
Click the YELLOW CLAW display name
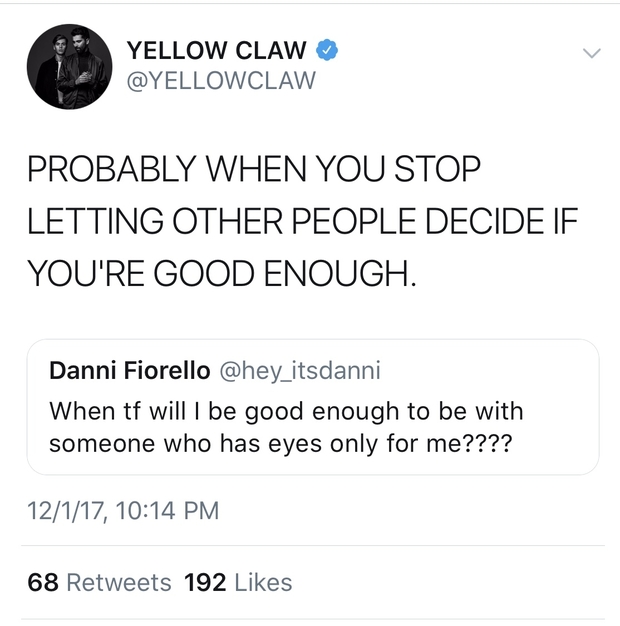point(217,49)
